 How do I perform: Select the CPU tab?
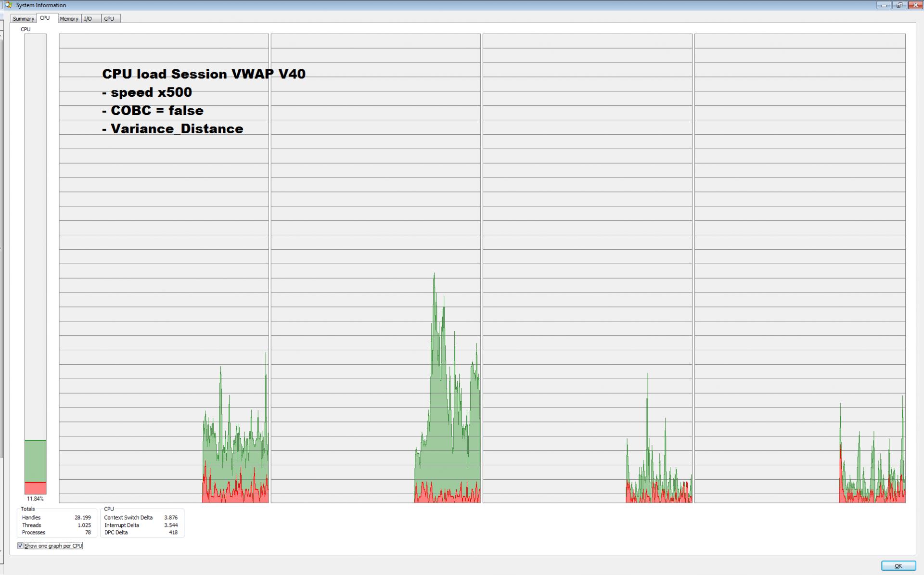click(x=45, y=18)
